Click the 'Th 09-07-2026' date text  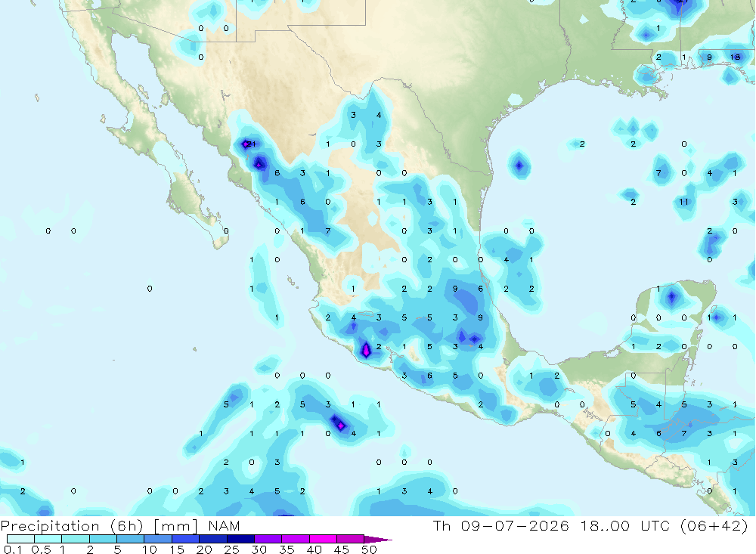coord(501,525)
